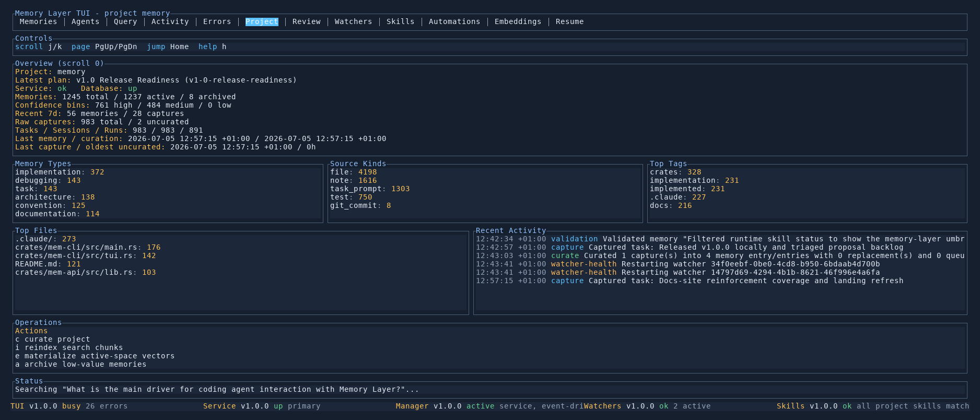Image resolution: width=980 pixels, height=420 pixels.
Task: Open the Watchers tab
Action: pos(353,21)
